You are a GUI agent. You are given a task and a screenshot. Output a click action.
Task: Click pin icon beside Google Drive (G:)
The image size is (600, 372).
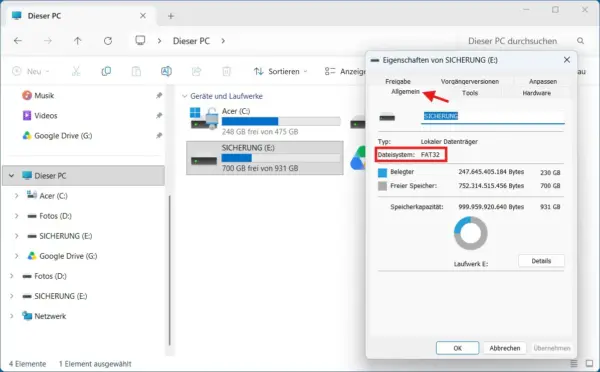[159, 135]
